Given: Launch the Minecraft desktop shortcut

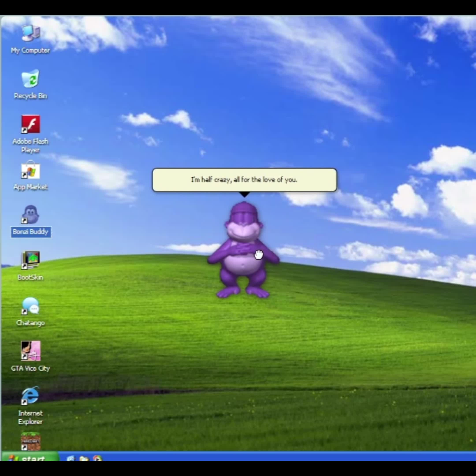Looking at the screenshot, I should [x=31, y=441].
